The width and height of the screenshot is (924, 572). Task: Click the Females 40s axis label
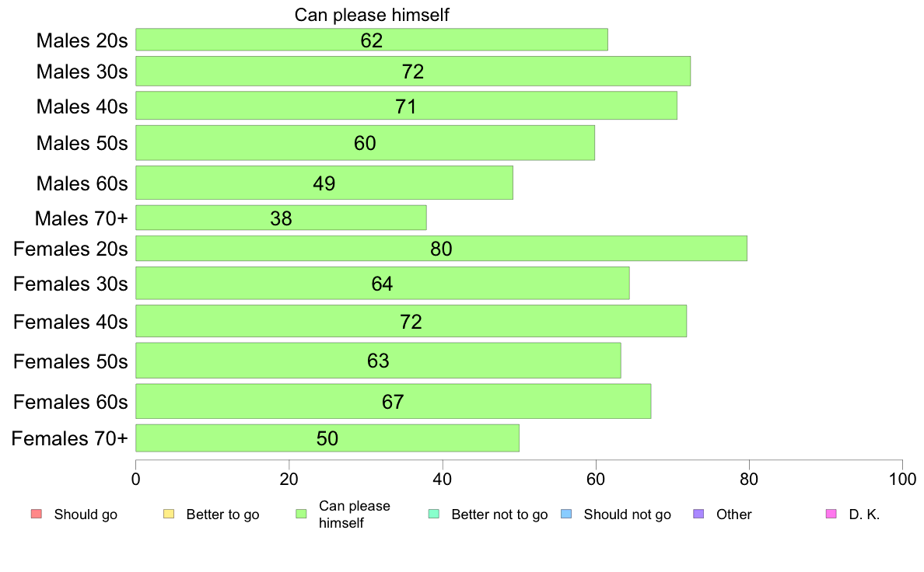coord(71,322)
